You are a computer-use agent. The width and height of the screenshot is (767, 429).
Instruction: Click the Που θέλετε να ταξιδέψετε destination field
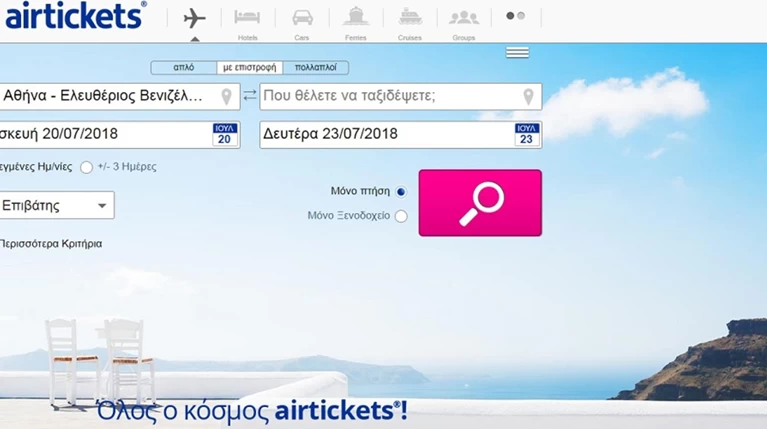click(x=401, y=96)
